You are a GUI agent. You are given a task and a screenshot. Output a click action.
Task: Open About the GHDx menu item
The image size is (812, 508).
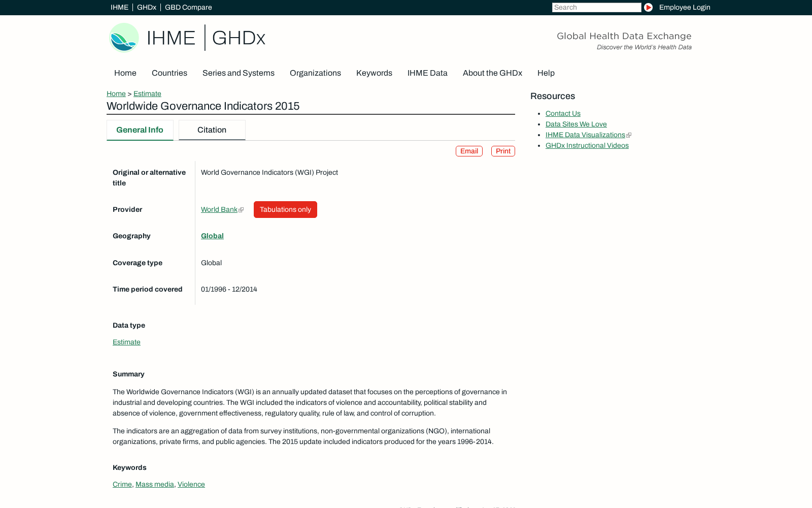492,73
